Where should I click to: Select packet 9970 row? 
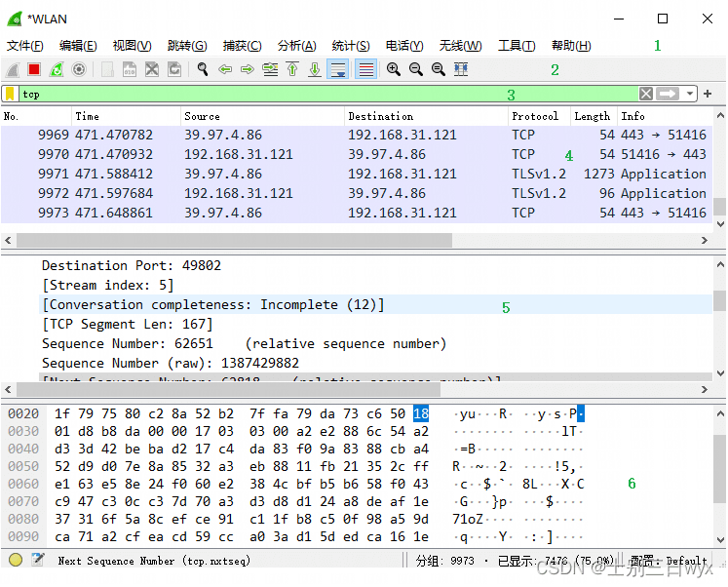click(x=357, y=154)
